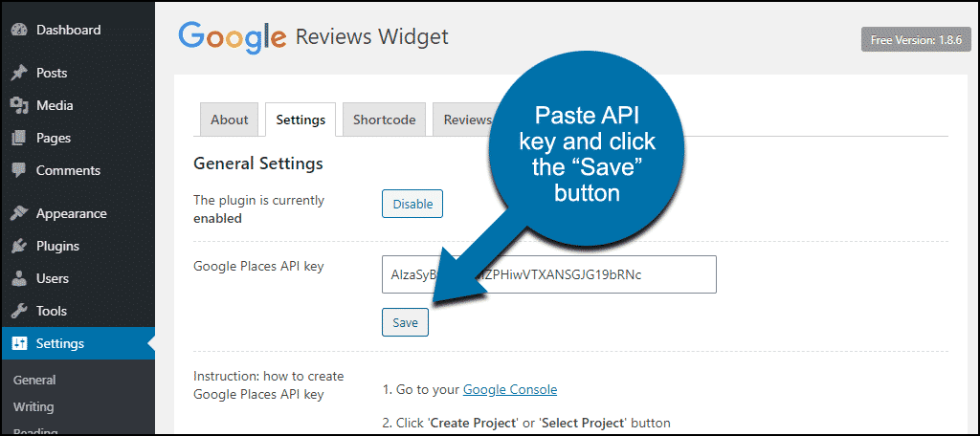Disable the plugin with Disable button

click(412, 204)
